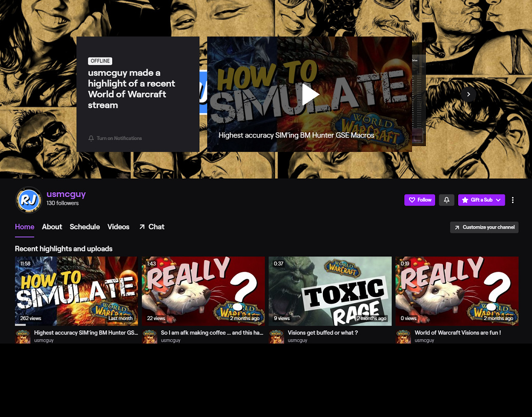The height and width of the screenshot is (417, 532).
Task: Turn on Notifications in offline panel
Action: 115,138
